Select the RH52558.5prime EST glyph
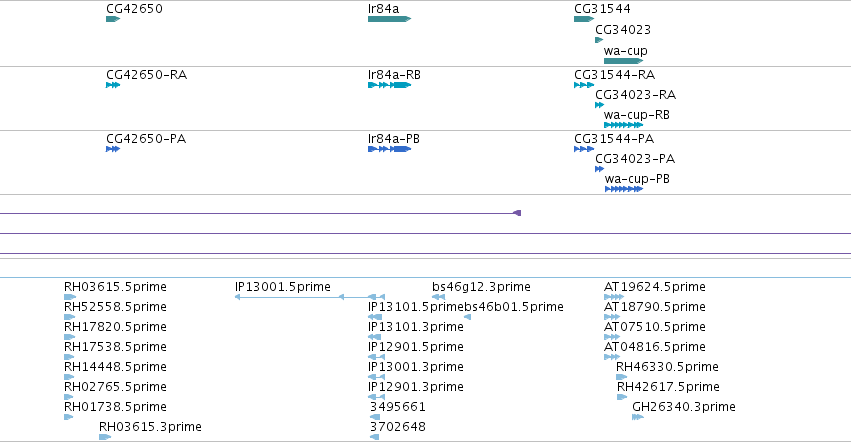Screen dimensions: 851x442 [69, 317]
